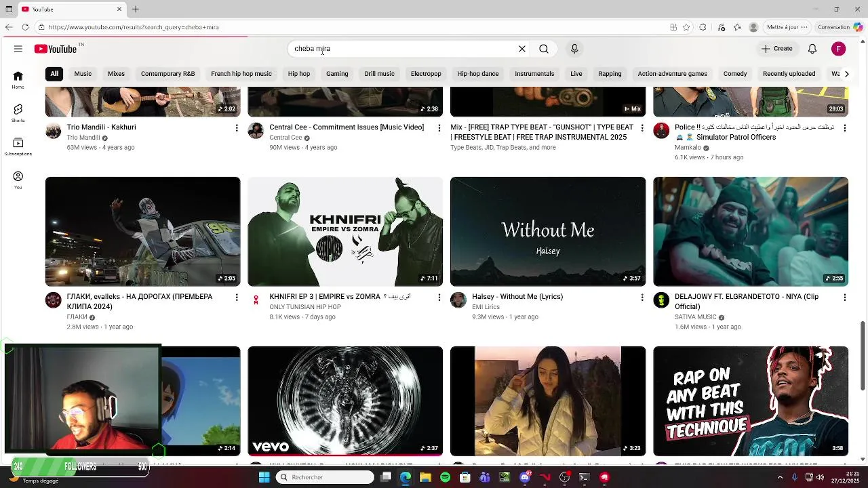Start voice search with the microphone icon
The height and width of the screenshot is (488, 868).
point(574,49)
